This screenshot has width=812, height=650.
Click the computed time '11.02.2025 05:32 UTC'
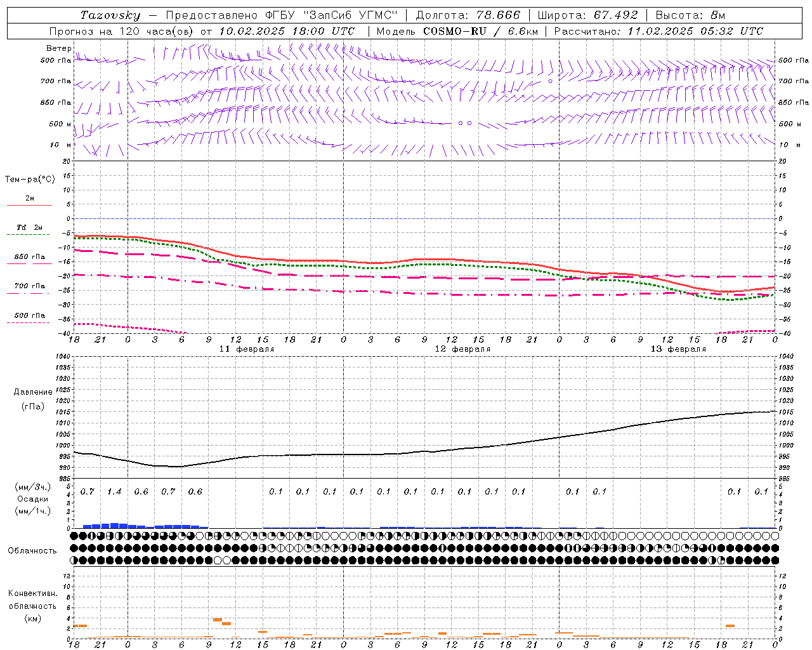click(695, 31)
